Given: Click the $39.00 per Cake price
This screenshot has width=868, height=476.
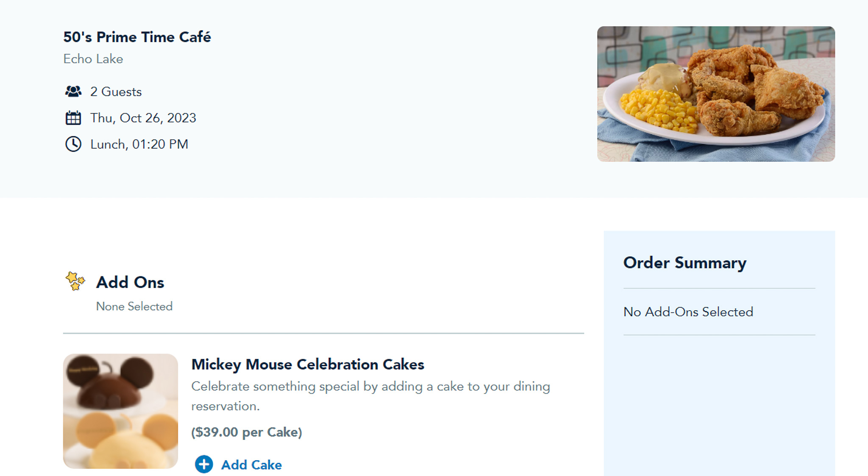Looking at the screenshot, I should coord(246,432).
